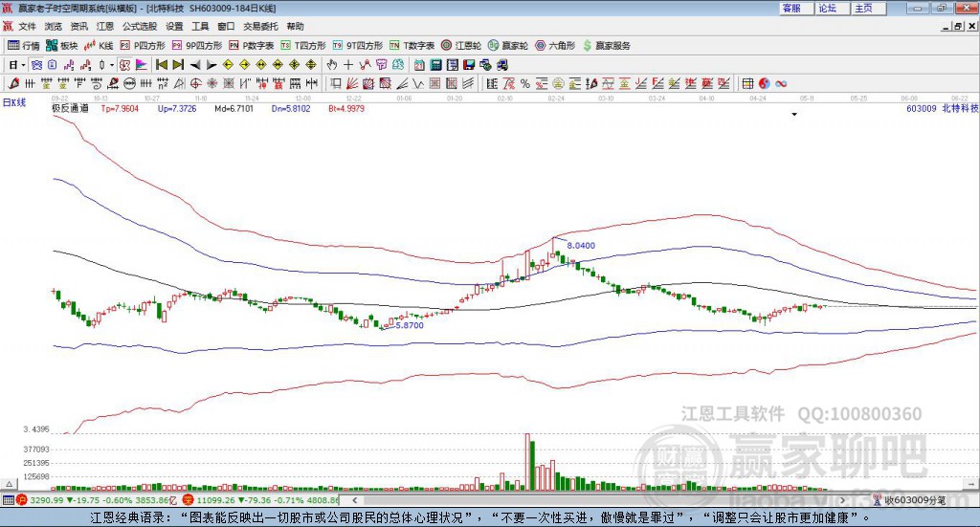The height and width of the screenshot is (527, 980).
Task: Open the 9P四方形 tool
Action: pyautogui.click(x=197, y=46)
